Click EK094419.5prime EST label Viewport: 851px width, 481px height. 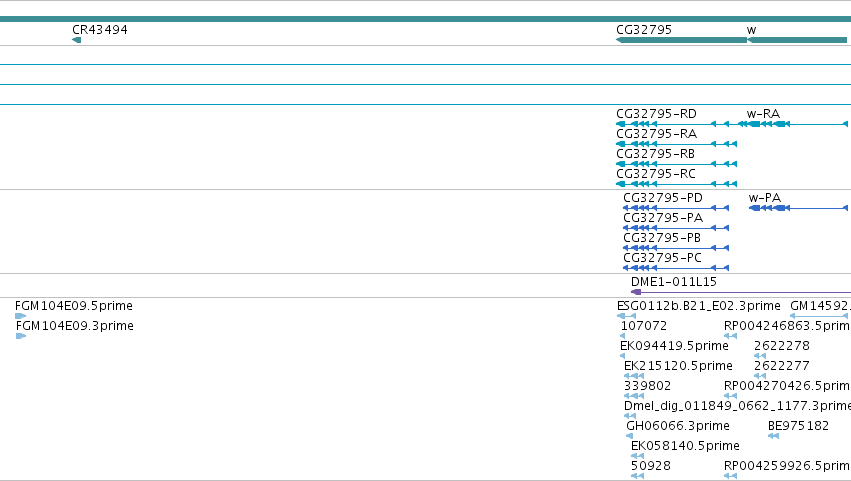pyautogui.click(x=675, y=346)
